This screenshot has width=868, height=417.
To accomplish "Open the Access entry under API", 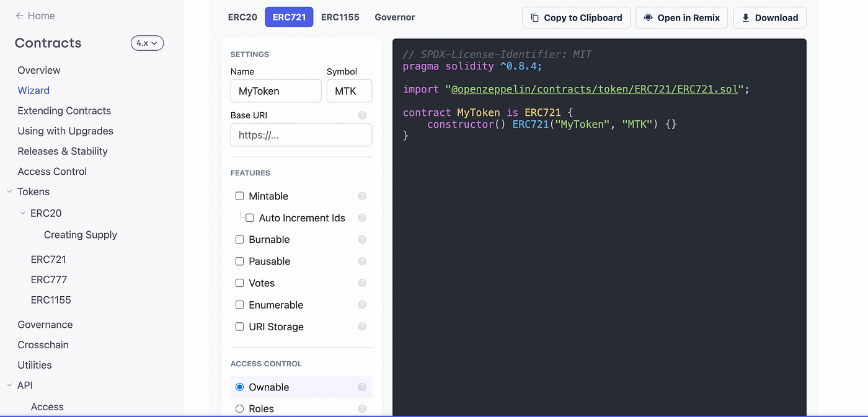I will [x=47, y=407].
